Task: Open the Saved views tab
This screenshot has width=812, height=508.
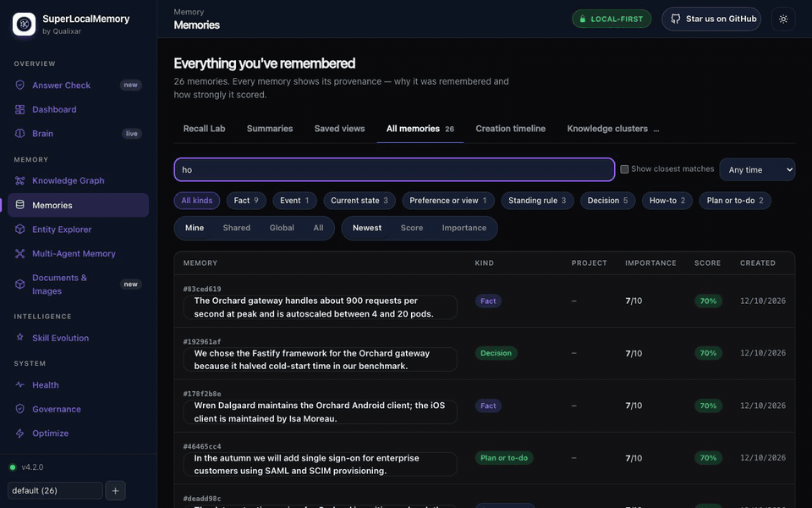Action: coord(340,129)
